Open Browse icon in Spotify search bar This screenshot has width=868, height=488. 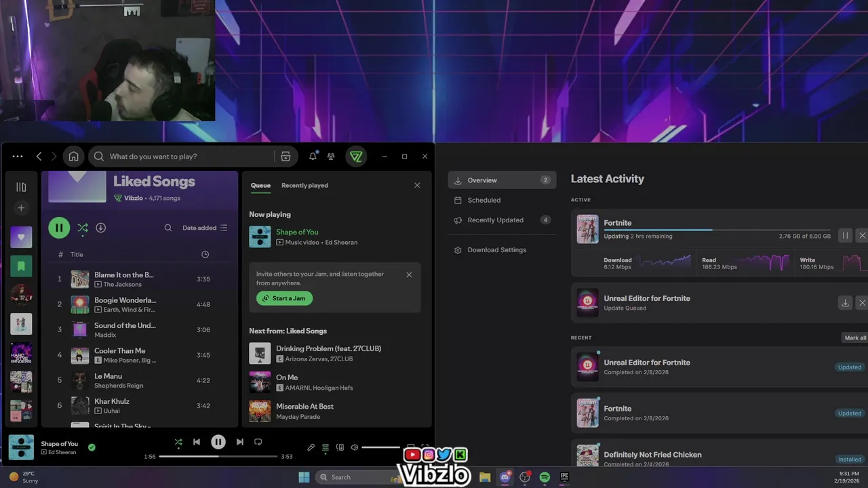pos(285,157)
